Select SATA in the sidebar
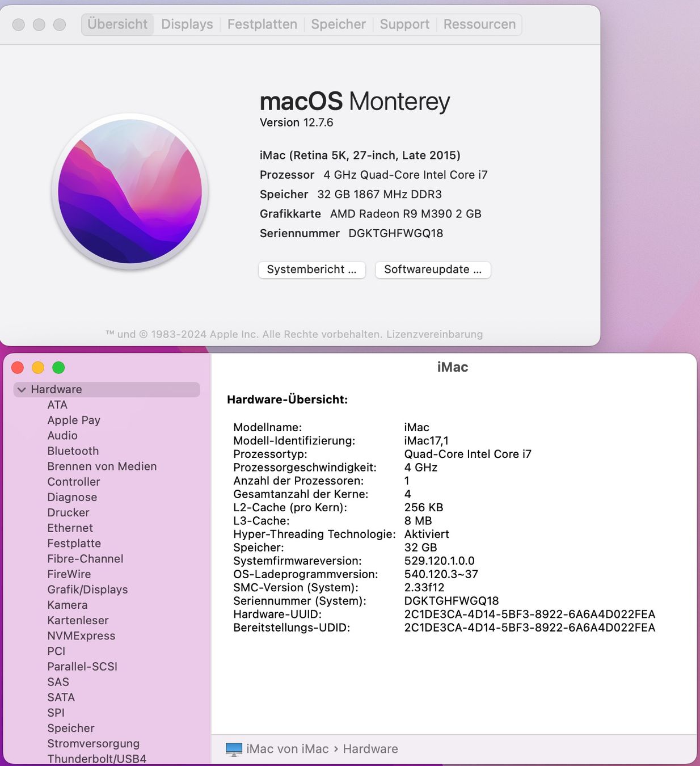Screen dimensions: 700x766 click(61, 697)
